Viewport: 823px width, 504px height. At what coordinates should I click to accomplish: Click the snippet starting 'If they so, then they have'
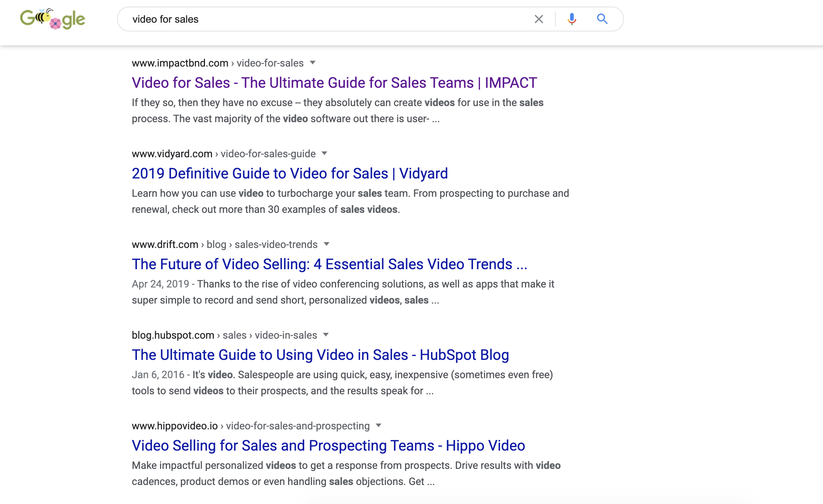click(x=338, y=110)
